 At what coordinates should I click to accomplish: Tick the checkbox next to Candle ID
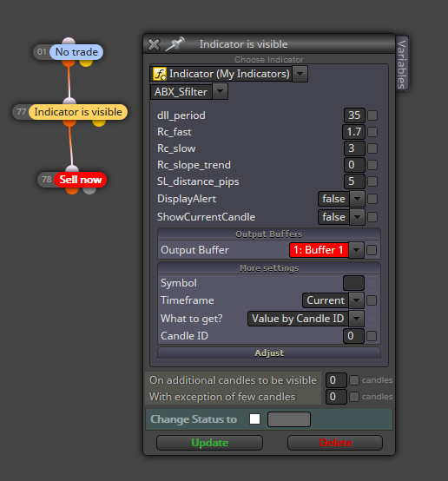click(372, 336)
